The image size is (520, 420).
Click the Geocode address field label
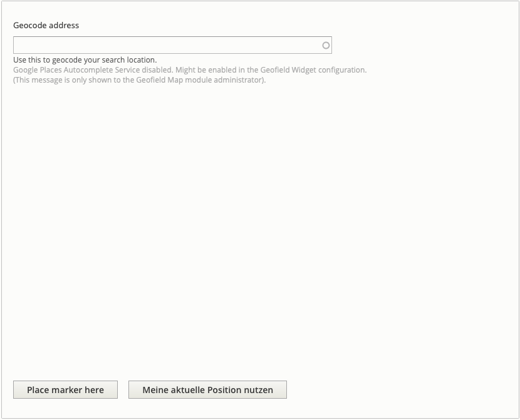[x=46, y=25]
